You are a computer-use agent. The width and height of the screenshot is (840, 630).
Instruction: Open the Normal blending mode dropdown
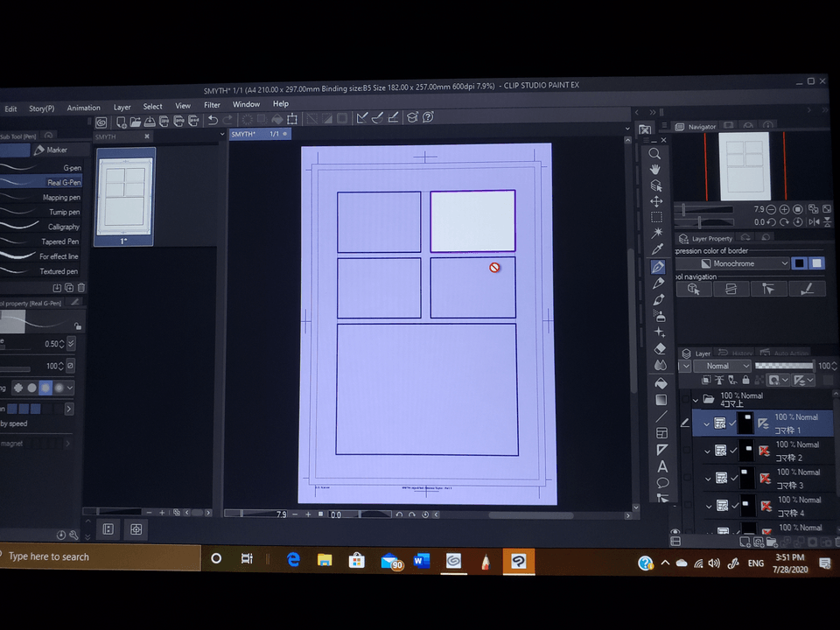pyautogui.click(x=722, y=366)
